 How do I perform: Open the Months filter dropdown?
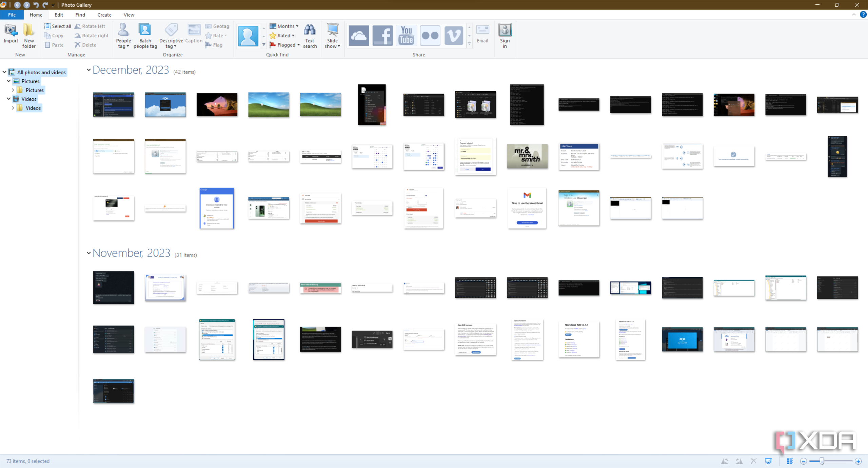(284, 26)
